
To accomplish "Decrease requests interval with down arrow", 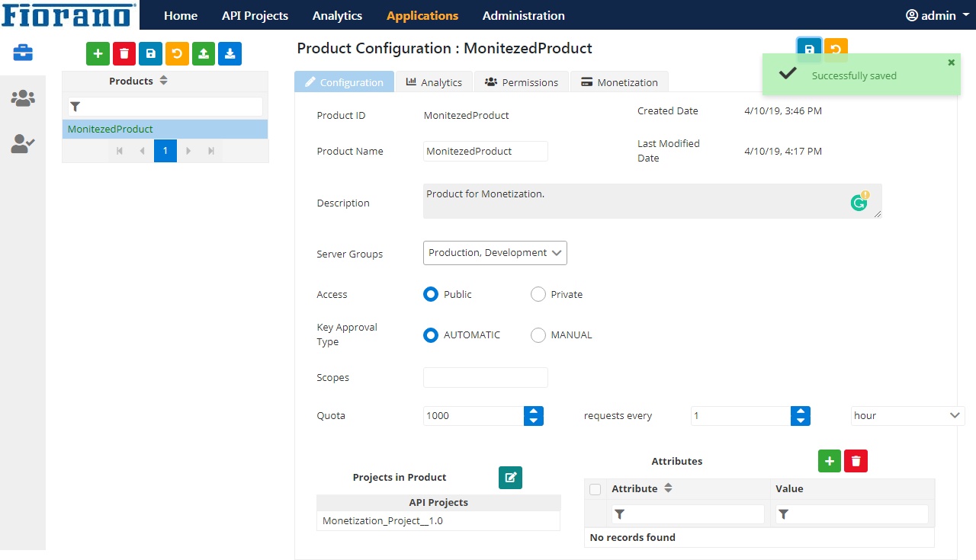I will click(x=801, y=421).
